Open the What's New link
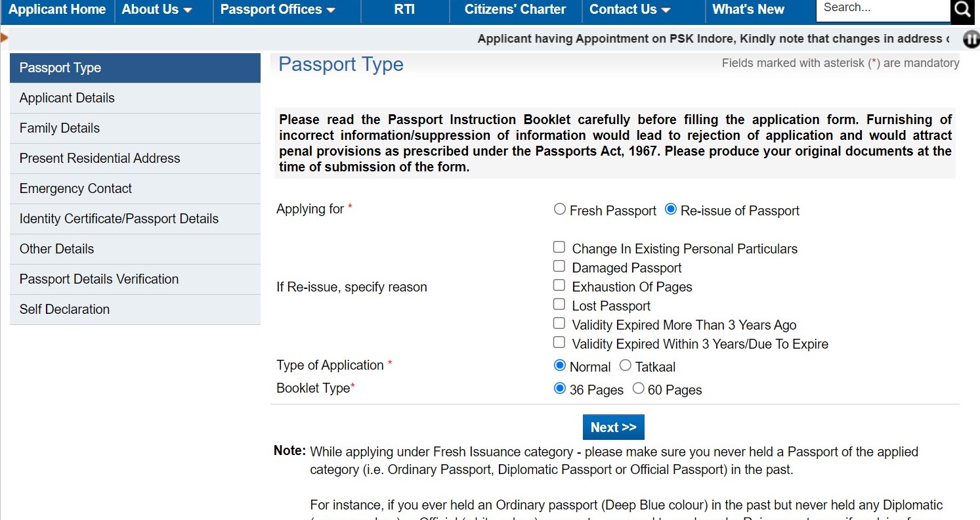 pyautogui.click(x=748, y=10)
